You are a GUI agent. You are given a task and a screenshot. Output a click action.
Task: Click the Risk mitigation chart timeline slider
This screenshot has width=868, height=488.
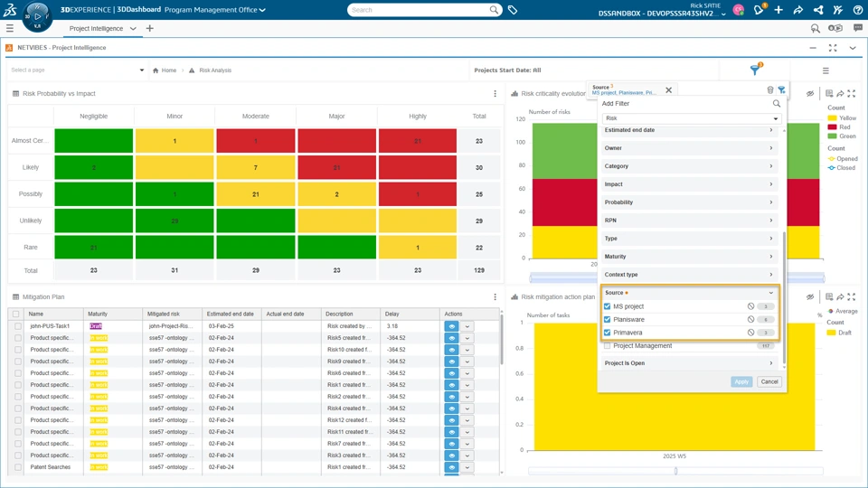coord(675,471)
